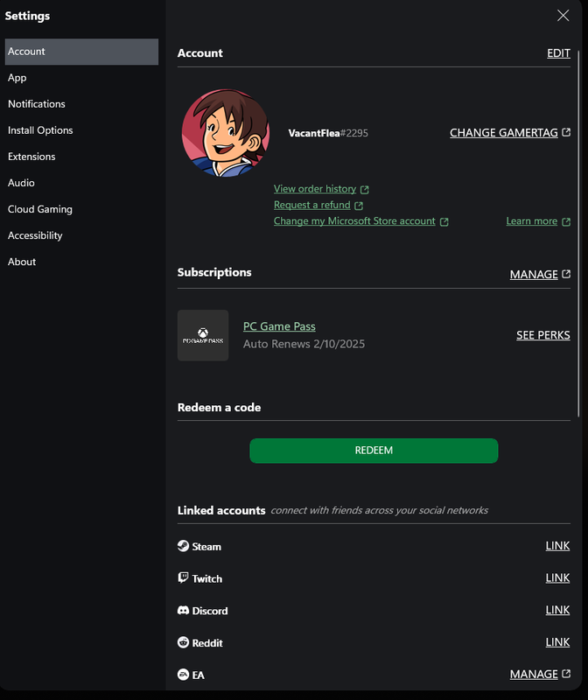Link the Steam account
The height and width of the screenshot is (700, 588).
pyautogui.click(x=557, y=545)
